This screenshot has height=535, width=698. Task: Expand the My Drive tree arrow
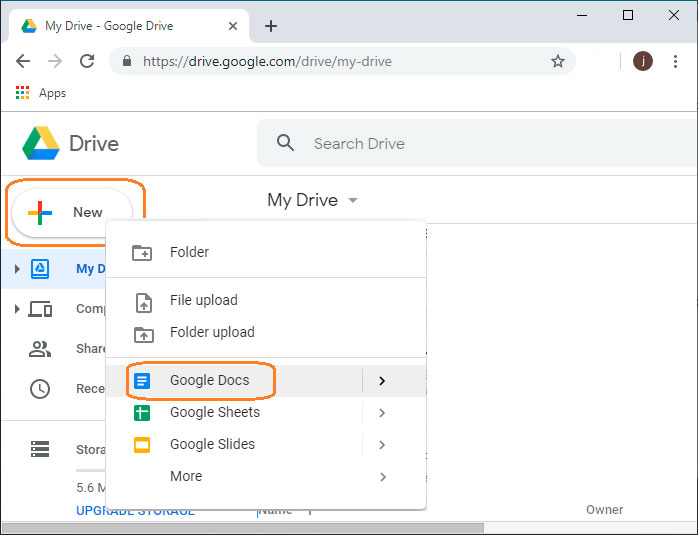[17, 269]
